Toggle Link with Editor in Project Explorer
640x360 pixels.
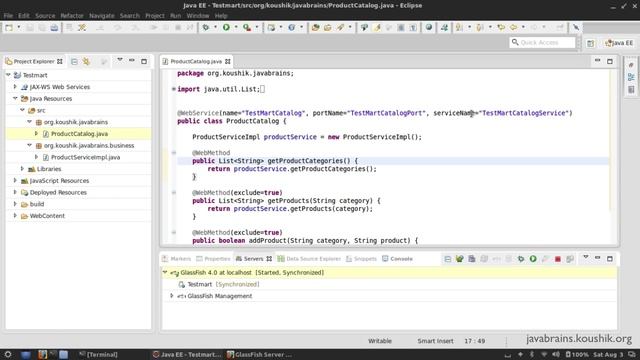coord(87,62)
